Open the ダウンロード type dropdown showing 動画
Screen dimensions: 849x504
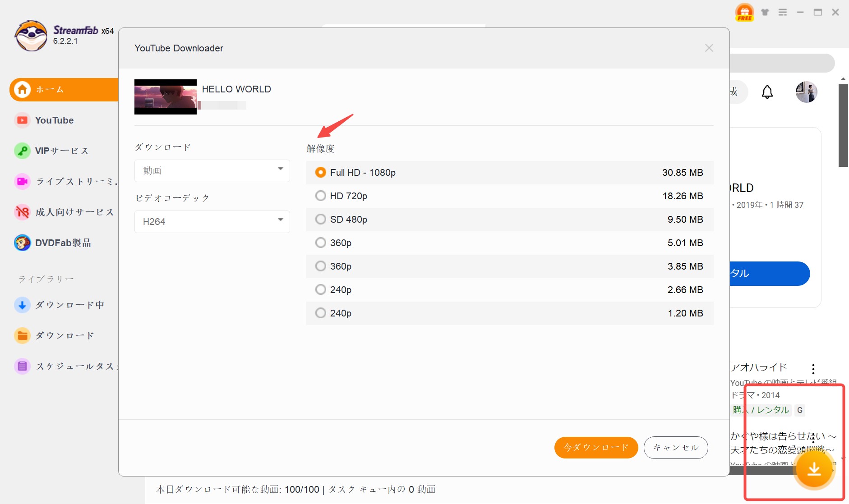pos(212,170)
